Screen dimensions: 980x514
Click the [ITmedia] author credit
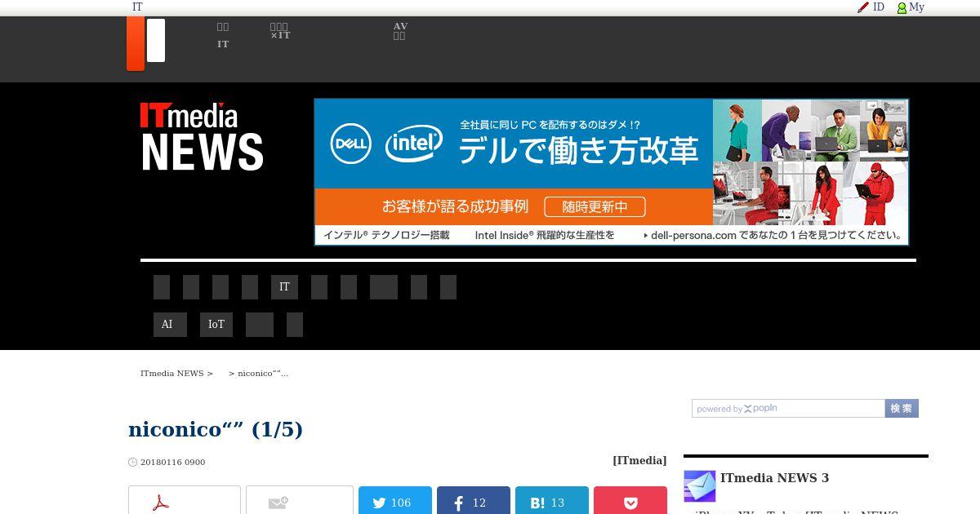coord(639,461)
